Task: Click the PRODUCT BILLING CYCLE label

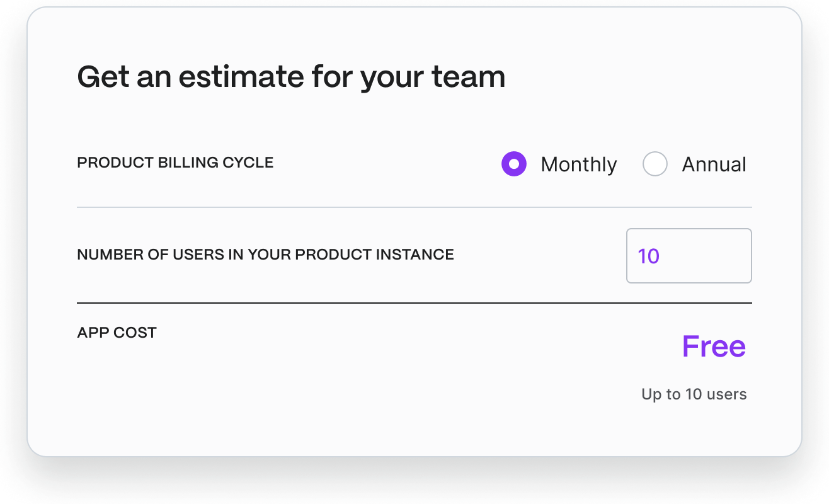Action: click(175, 163)
